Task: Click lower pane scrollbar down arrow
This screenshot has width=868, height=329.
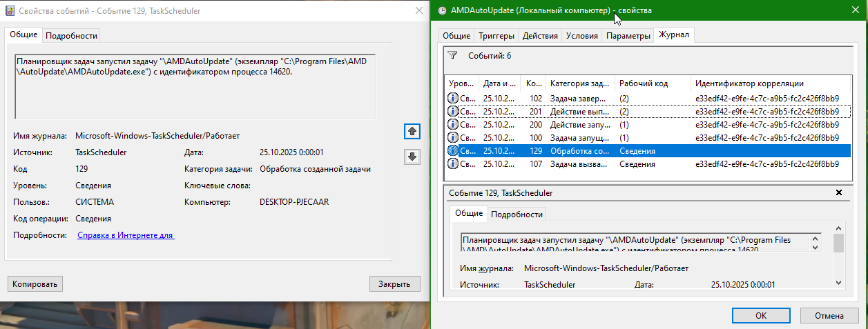Action: tap(838, 282)
